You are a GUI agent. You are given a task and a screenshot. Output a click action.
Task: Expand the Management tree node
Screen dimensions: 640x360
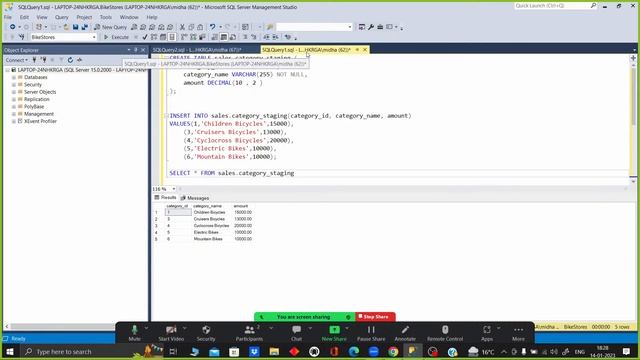[x=13, y=114]
